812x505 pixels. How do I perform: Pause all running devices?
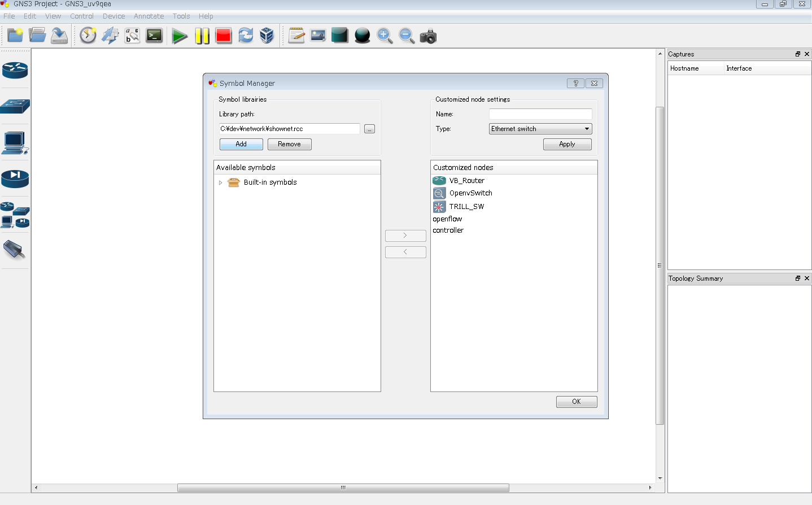coord(202,36)
